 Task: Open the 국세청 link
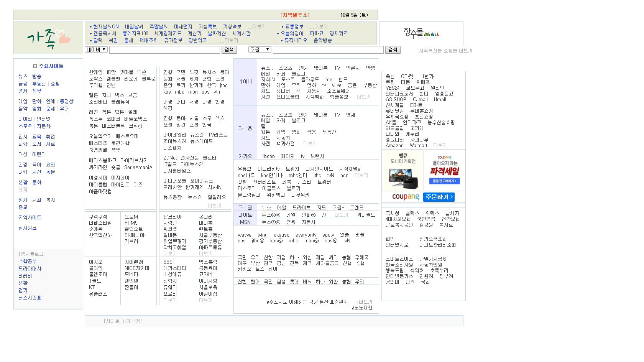[x=392, y=213]
